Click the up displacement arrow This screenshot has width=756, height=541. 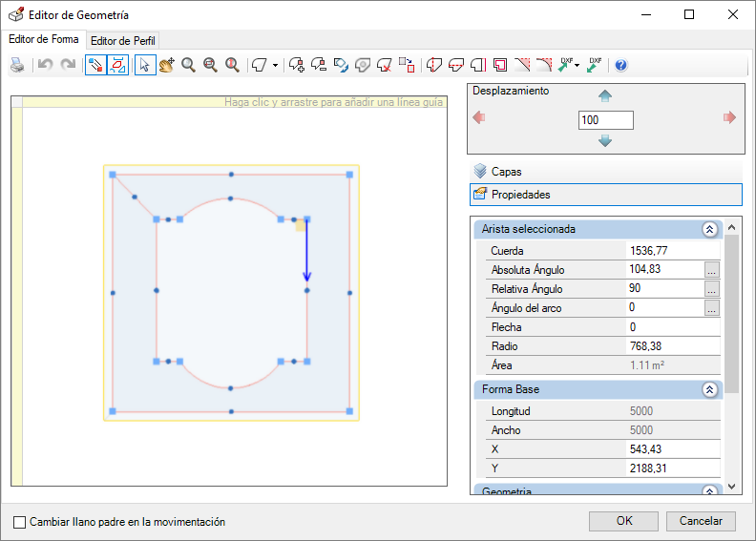pos(604,95)
